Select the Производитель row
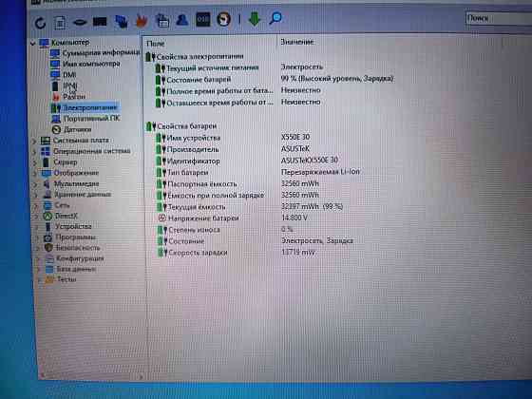 [188, 150]
